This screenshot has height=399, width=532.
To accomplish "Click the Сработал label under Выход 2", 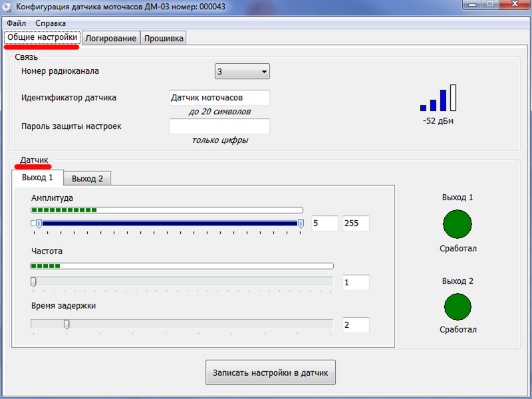I will (458, 329).
